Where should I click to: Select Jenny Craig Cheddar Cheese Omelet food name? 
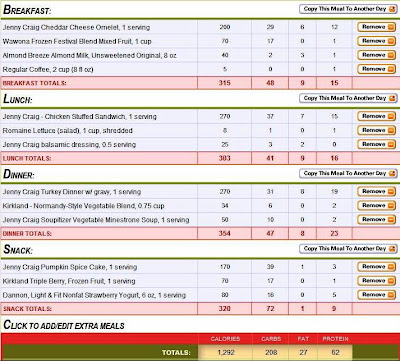(x=76, y=28)
